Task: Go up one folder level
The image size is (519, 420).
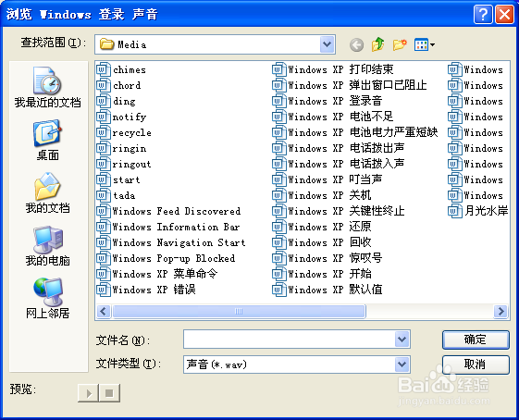Action: pyautogui.click(x=378, y=44)
